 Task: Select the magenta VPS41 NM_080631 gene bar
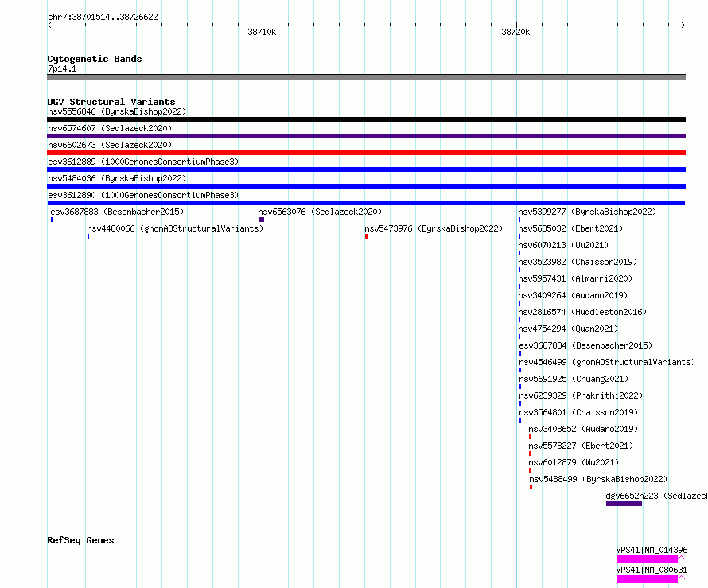coord(647,579)
